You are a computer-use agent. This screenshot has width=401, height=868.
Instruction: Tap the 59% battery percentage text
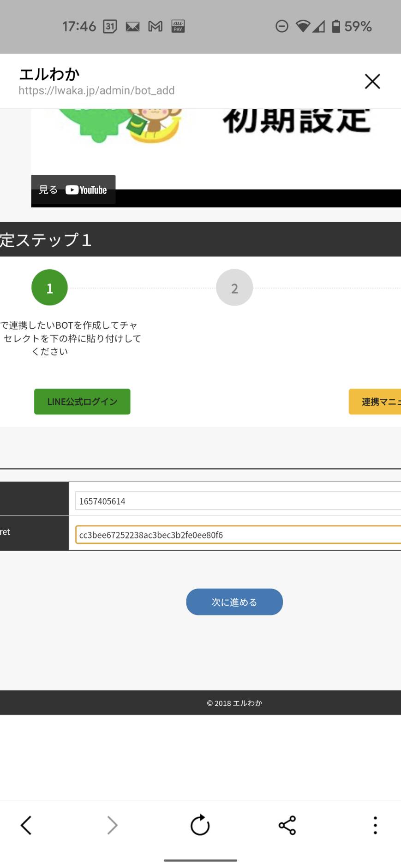click(x=358, y=27)
